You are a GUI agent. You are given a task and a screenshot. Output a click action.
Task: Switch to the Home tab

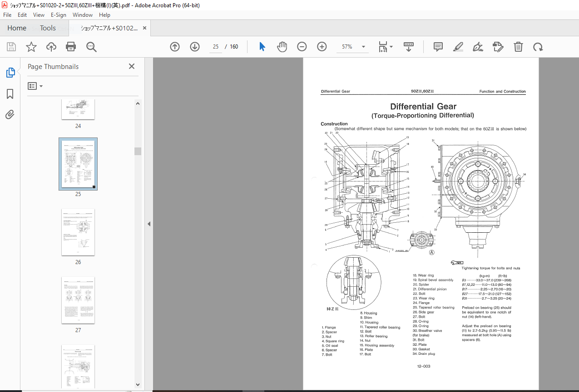(17, 28)
